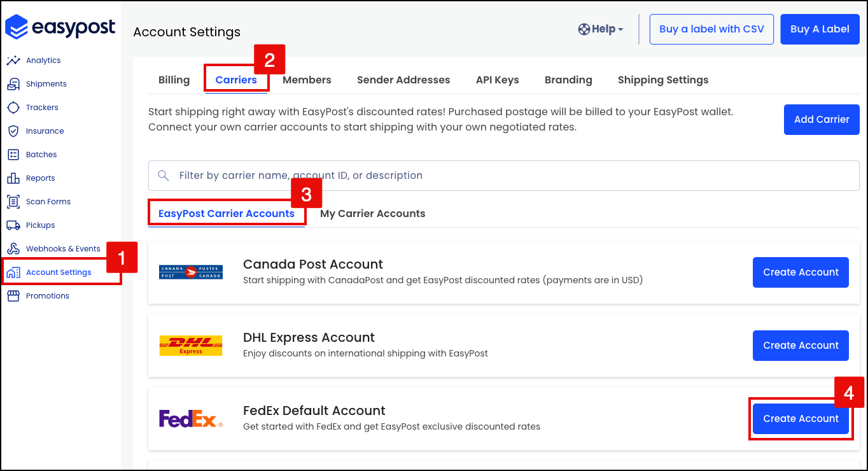Screen dimensions: 868x471
Task: Switch to the Branding tab
Action: coord(568,80)
